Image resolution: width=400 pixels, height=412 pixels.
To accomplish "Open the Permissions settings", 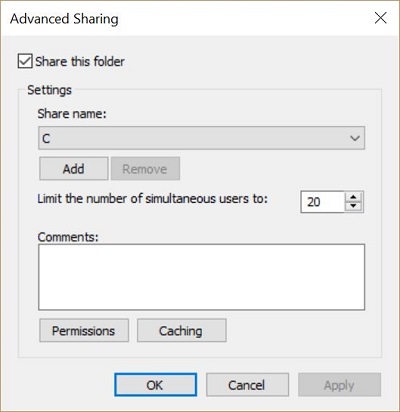I will tap(84, 330).
